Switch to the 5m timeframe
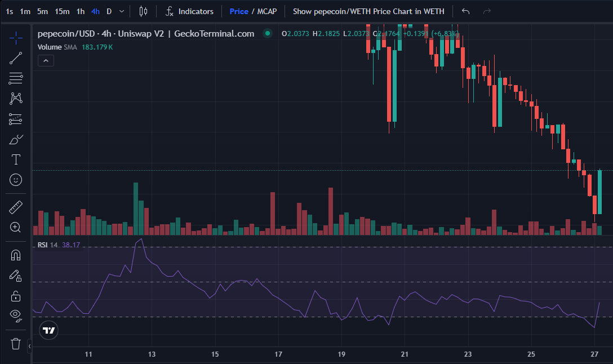613x364 pixels. click(x=42, y=11)
